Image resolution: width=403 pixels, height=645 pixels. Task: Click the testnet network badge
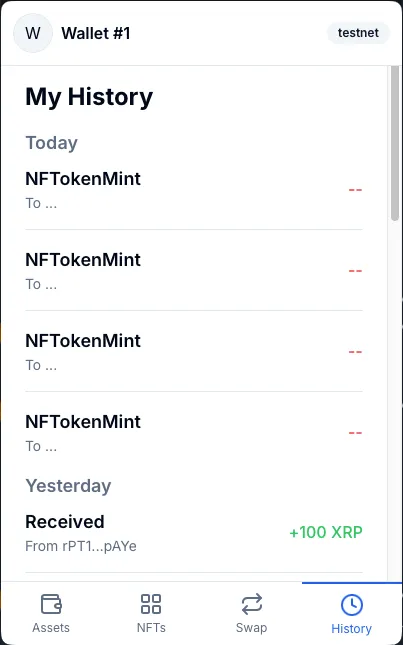point(358,33)
